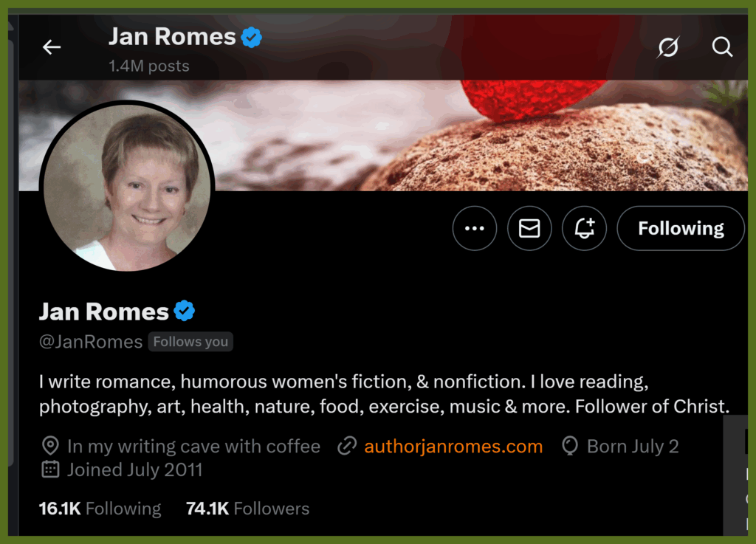Select the @JanRomes handle text
Screen dimensions: 756x544
(x=91, y=342)
